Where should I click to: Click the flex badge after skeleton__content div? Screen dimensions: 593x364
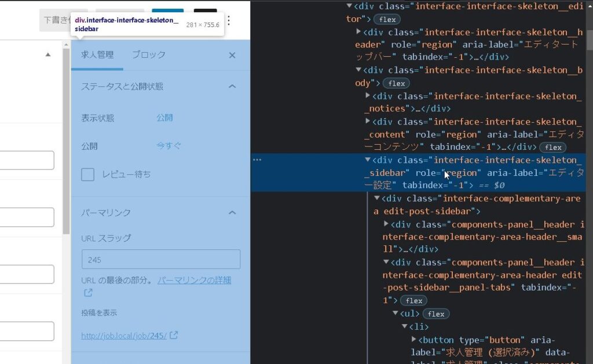[553, 148]
